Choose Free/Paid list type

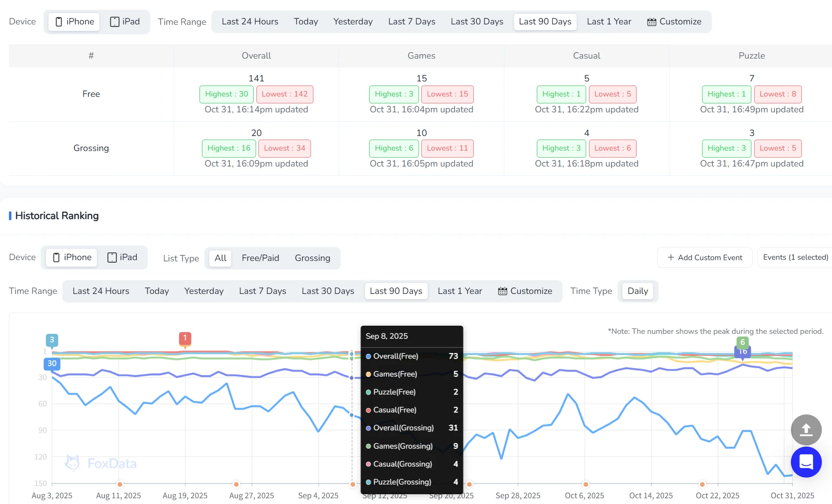pos(260,258)
